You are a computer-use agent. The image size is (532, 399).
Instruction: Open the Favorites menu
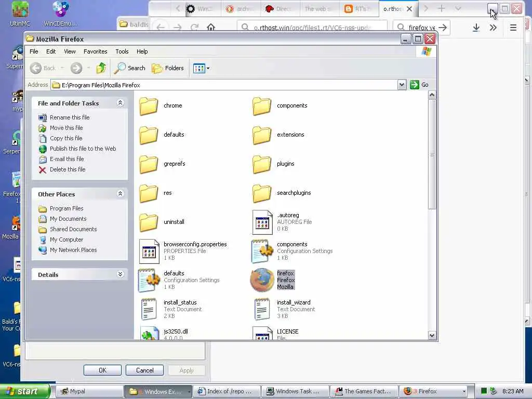96,51
